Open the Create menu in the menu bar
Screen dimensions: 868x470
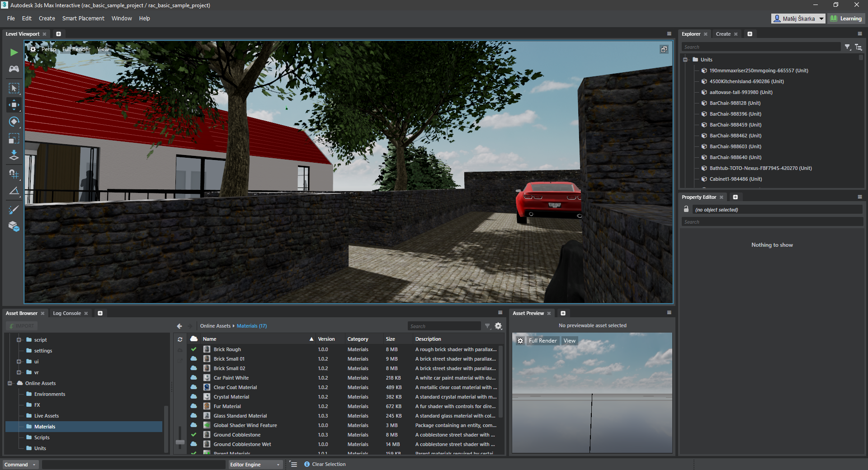pyautogui.click(x=47, y=19)
